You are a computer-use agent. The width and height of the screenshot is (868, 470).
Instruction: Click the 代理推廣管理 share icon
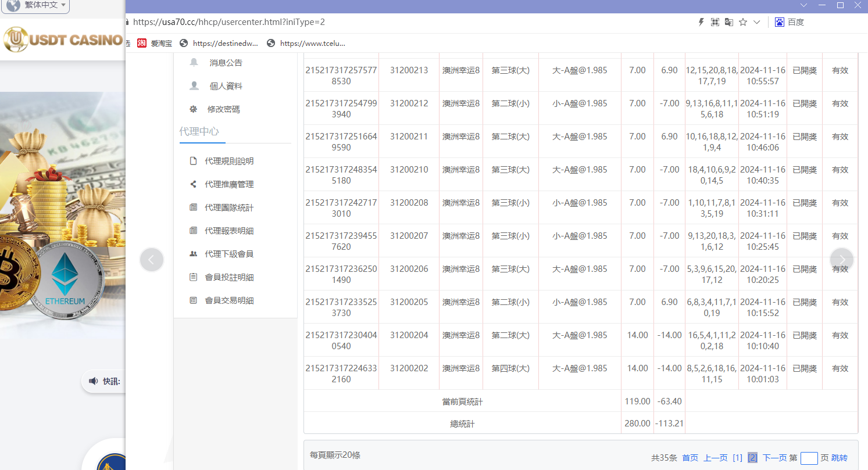pyautogui.click(x=193, y=184)
